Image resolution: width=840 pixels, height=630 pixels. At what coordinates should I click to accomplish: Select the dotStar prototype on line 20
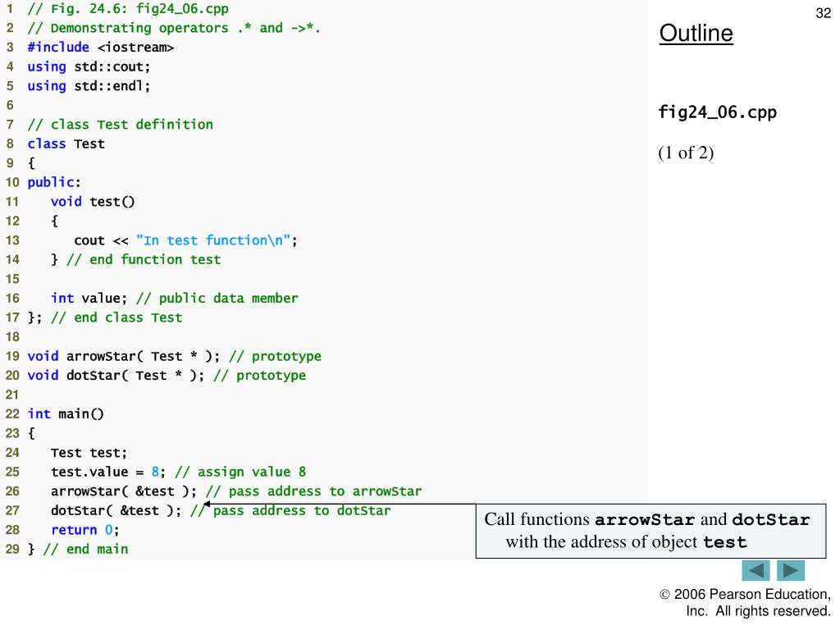click(x=116, y=375)
